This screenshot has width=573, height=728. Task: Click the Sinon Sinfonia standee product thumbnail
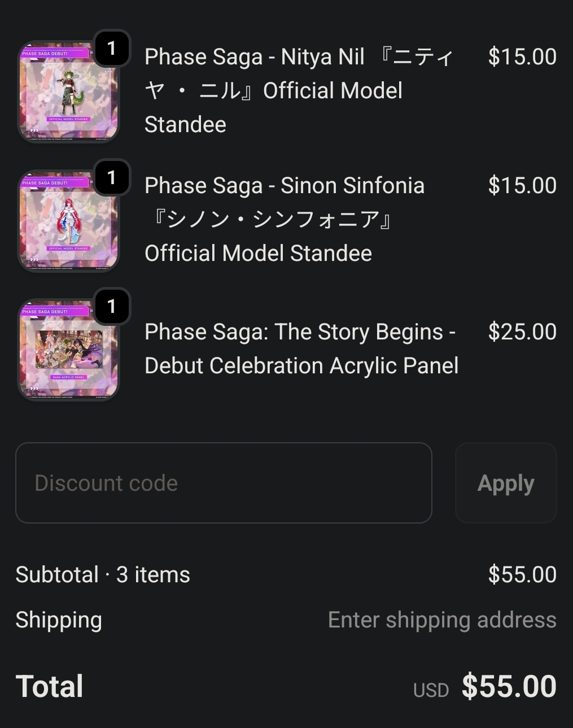click(68, 221)
